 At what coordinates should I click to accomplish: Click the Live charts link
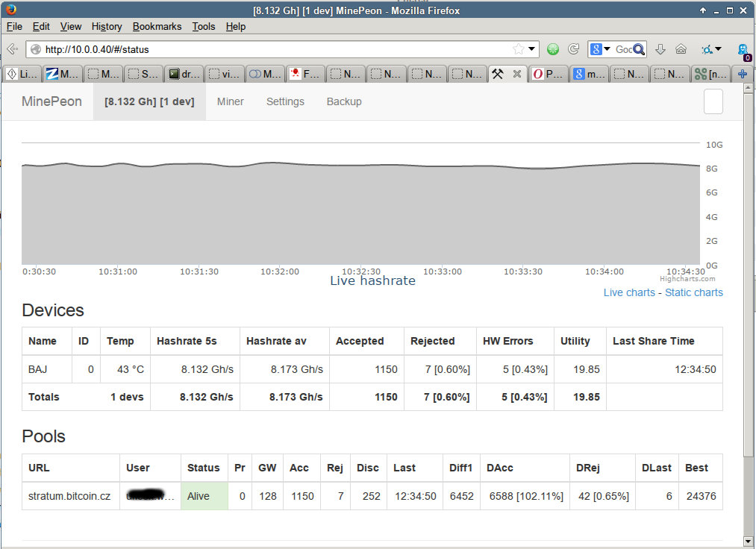629,292
